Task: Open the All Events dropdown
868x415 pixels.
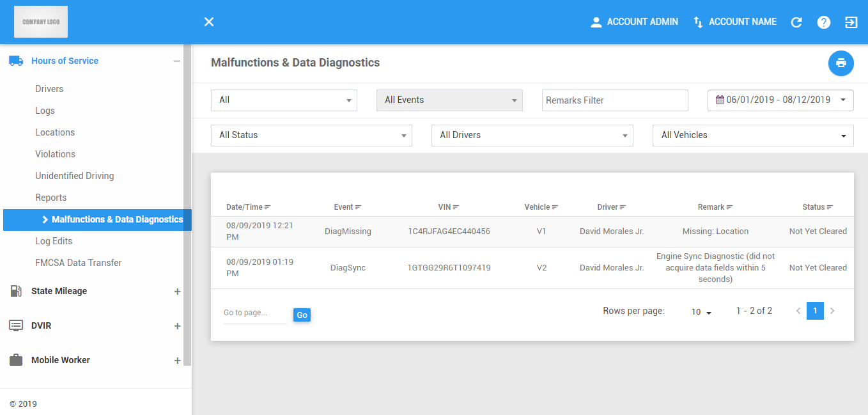Action: 449,100
